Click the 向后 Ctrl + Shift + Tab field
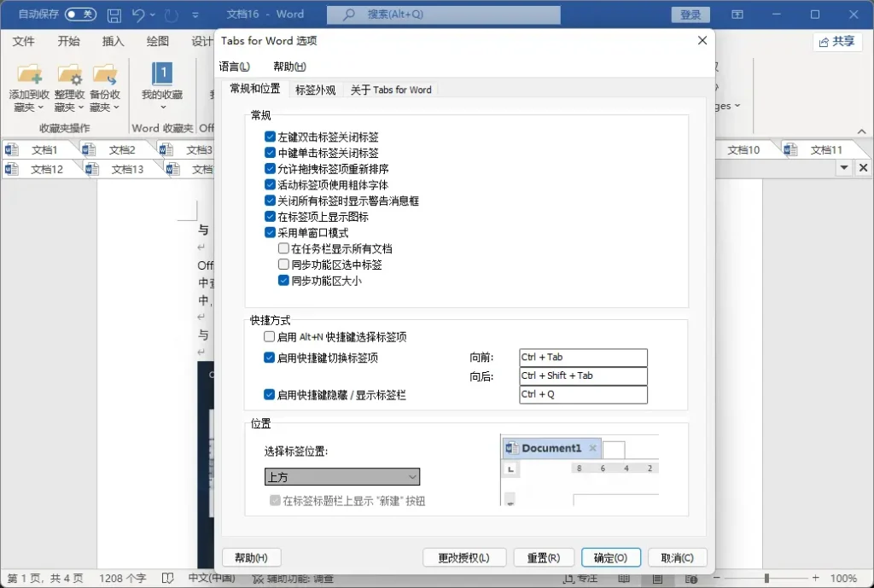 point(583,376)
